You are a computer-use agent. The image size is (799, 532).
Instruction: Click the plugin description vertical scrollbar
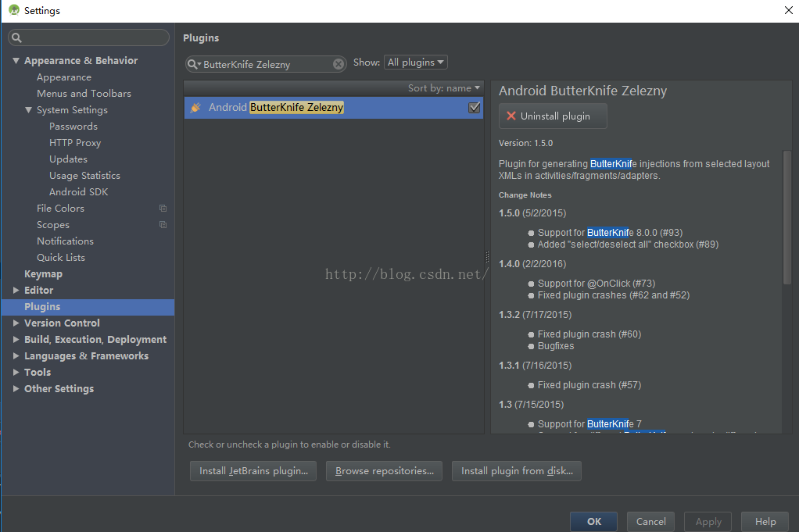786,217
